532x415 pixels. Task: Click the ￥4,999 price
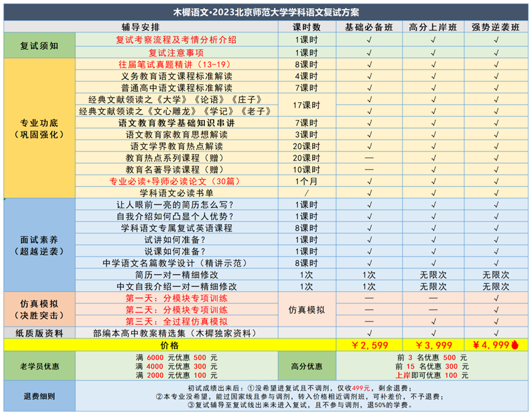491,345
